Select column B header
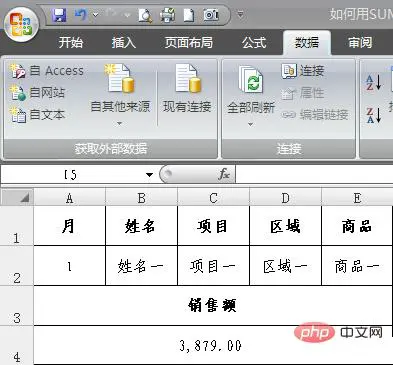The width and height of the screenshot is (393, 365). point(141,198)
